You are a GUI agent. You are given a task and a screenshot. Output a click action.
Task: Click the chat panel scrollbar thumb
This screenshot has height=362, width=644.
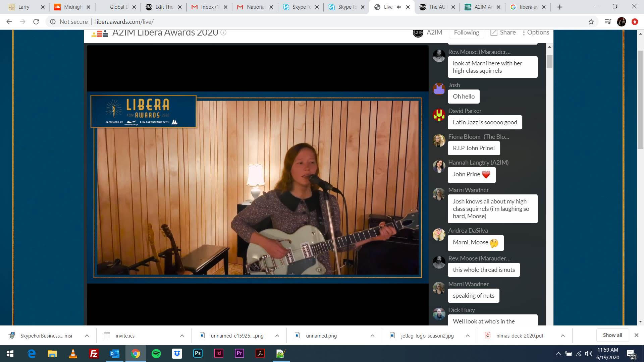(549, 61)
